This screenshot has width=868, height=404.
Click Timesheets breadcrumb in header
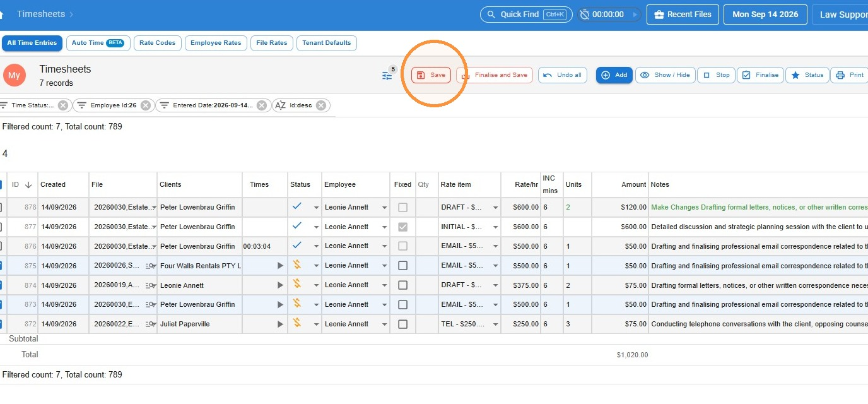pos(41,14)
